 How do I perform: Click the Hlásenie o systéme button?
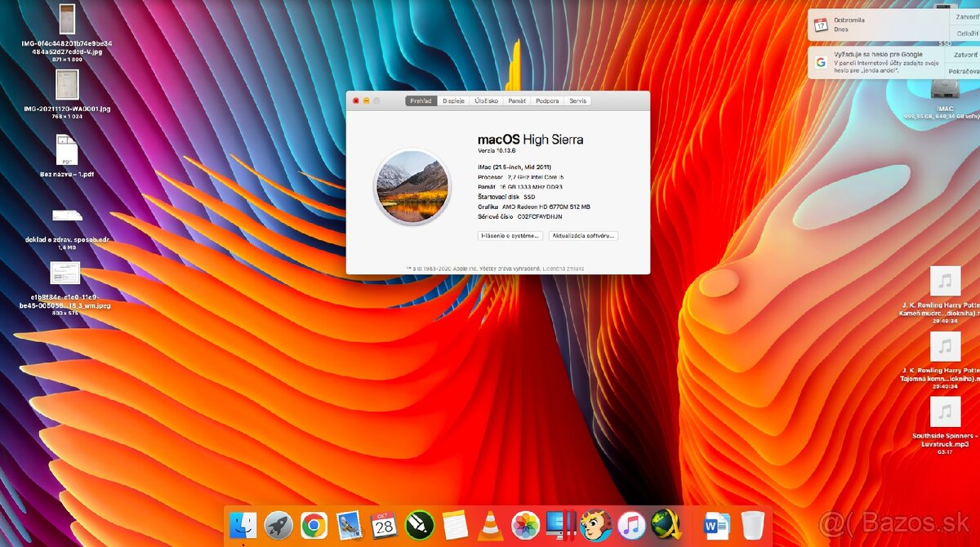click(x=510, y=236)
